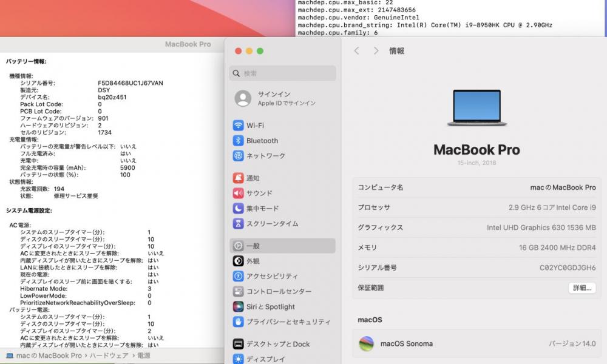Click 2.9 GHz 6コア Intel Core i9 value
Screen dimensions: 607x364
[552, 207]
